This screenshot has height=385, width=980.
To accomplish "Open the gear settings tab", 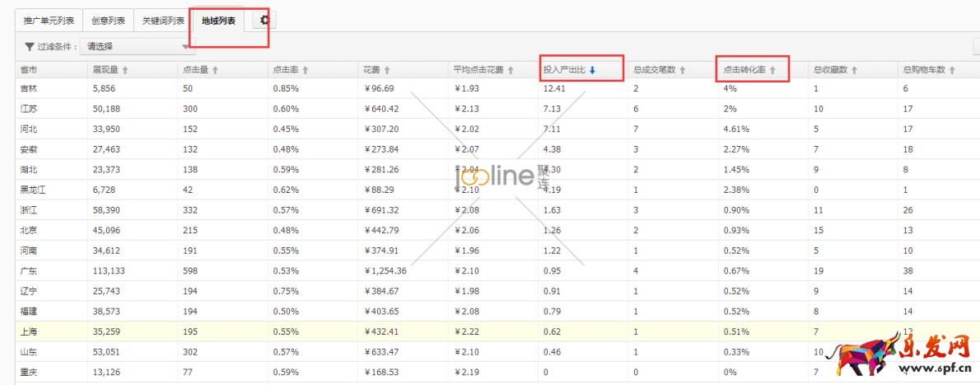I will 264,21.
